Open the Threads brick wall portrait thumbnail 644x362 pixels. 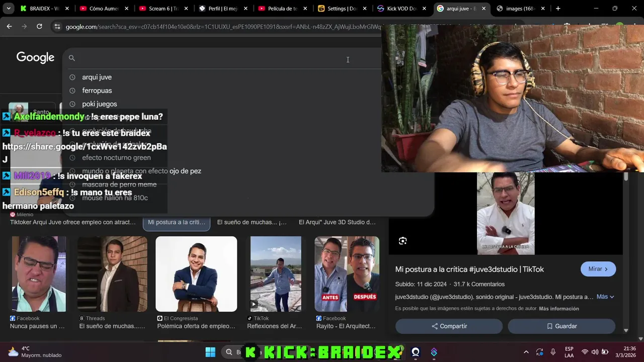112,274
